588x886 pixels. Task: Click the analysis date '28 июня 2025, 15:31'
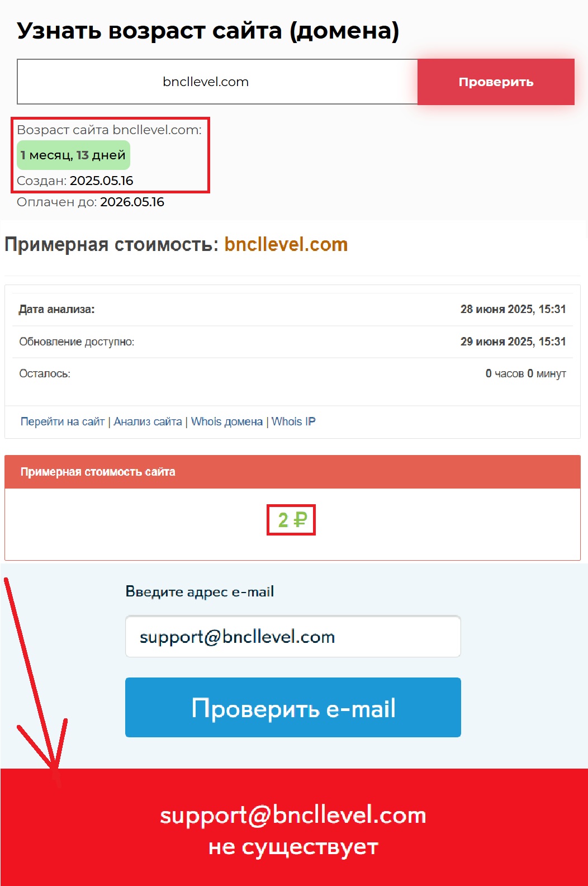coord(513,309)
